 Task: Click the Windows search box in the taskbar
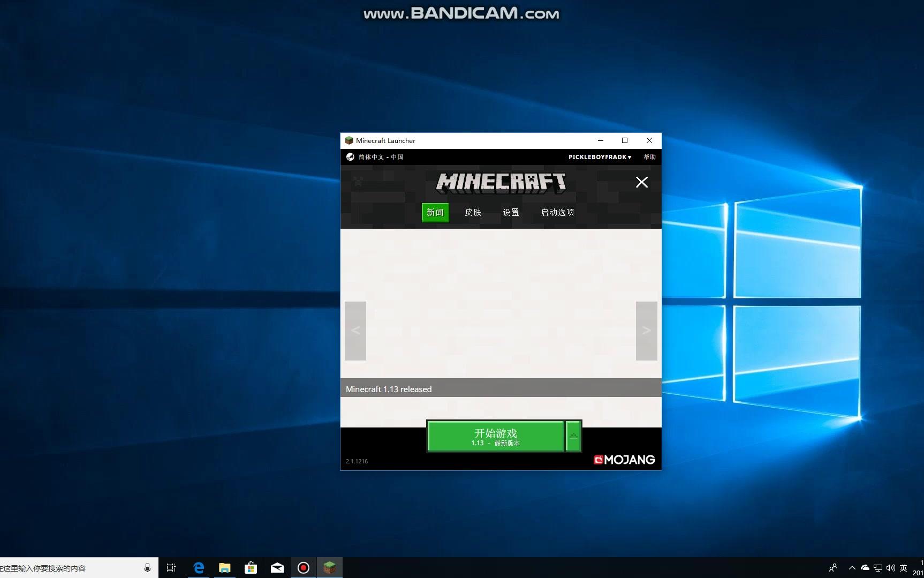click(x=79, y=568)
